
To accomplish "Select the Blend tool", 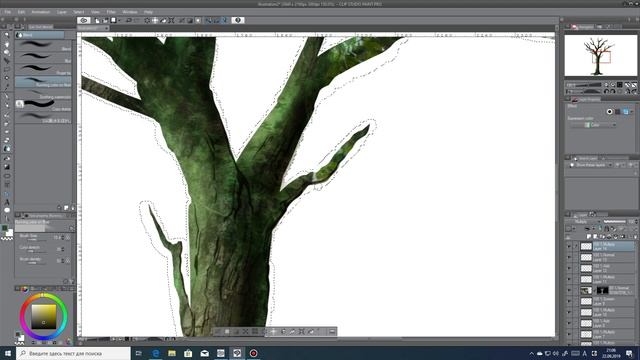I will 7,149.
